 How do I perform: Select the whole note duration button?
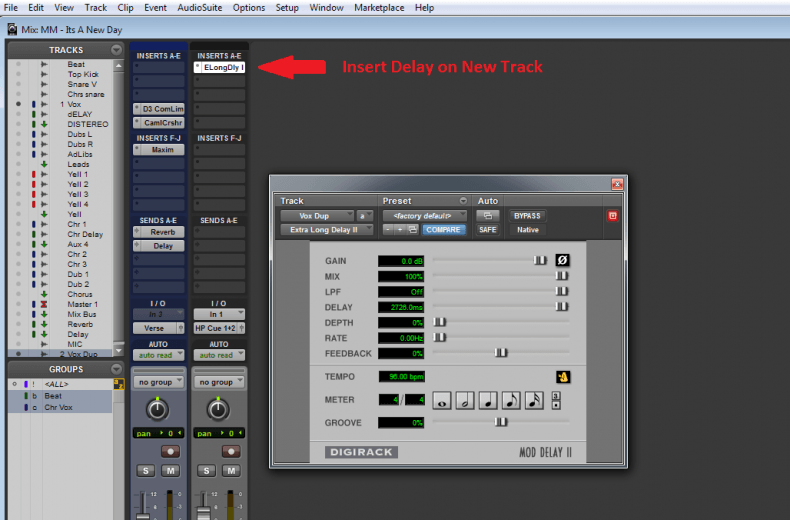(442, 400)
